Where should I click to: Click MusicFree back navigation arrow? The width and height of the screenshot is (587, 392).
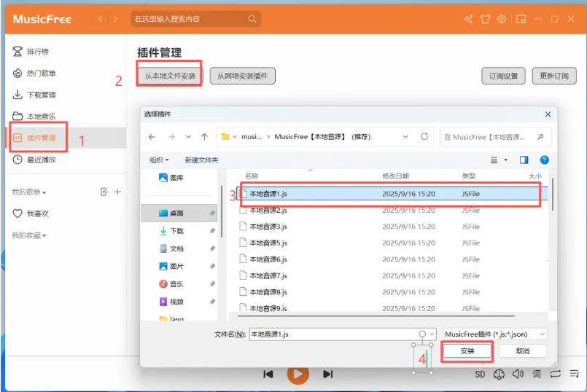coord(100,19)
